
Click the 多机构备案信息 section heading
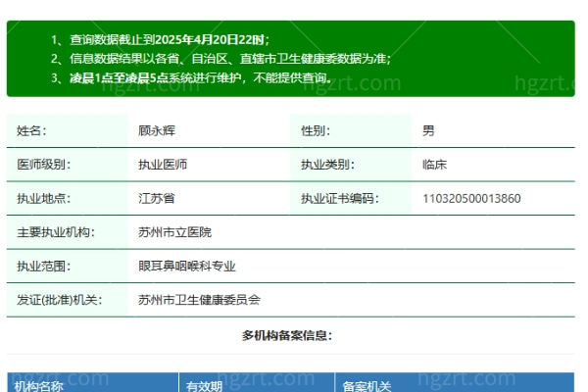[x=287, y=335]
